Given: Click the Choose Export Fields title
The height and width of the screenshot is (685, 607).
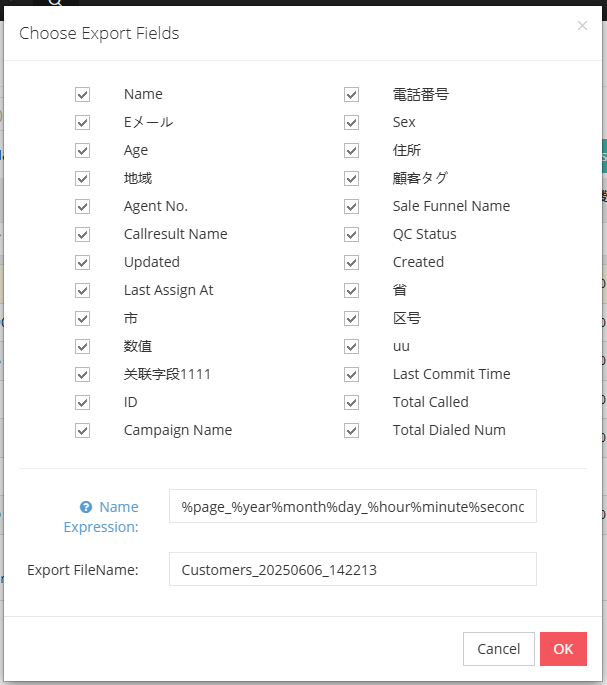Looking at the screenshot, I should tap(99, 33).
